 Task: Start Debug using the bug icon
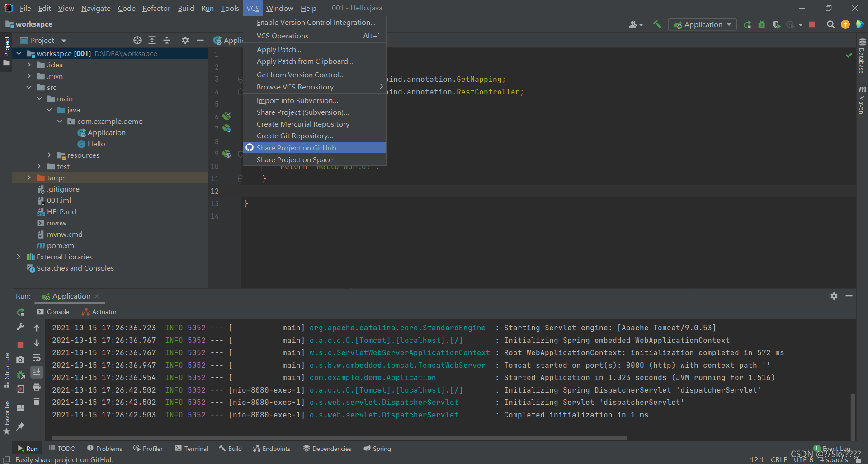(x=762, y=25)
